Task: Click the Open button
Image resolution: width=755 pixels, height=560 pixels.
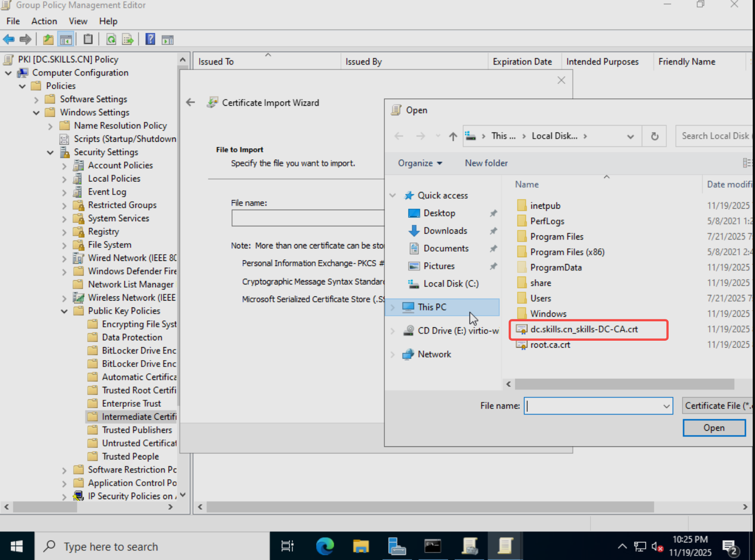Action: (714, 428)
